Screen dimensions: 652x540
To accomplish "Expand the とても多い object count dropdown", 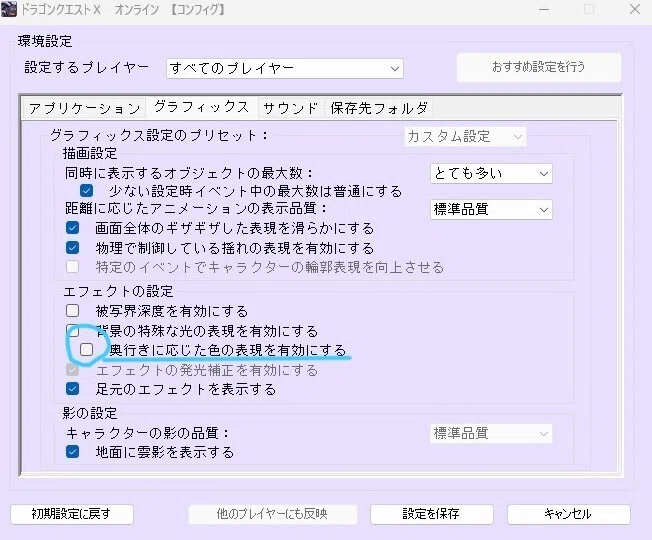I will (491, 173).
